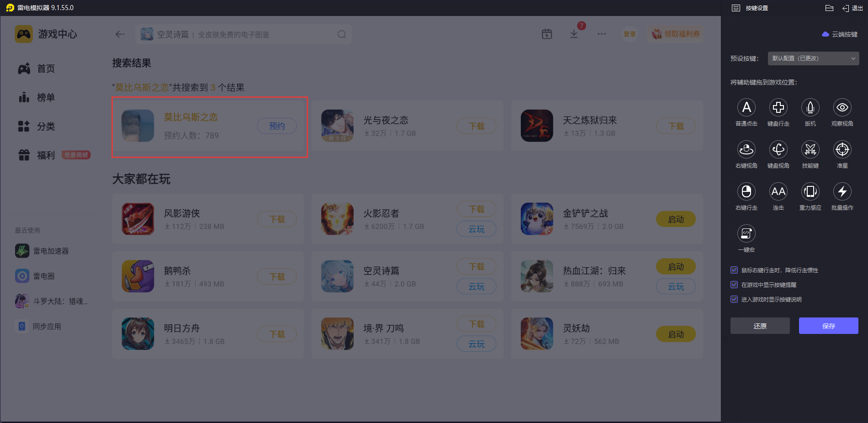Open the downloads list icon with badge

[574, 34]
